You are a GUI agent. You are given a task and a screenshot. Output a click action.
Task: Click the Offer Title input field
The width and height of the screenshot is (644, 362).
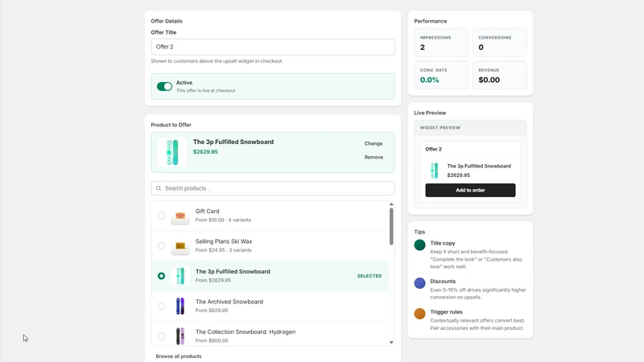(x=273, y=47)
